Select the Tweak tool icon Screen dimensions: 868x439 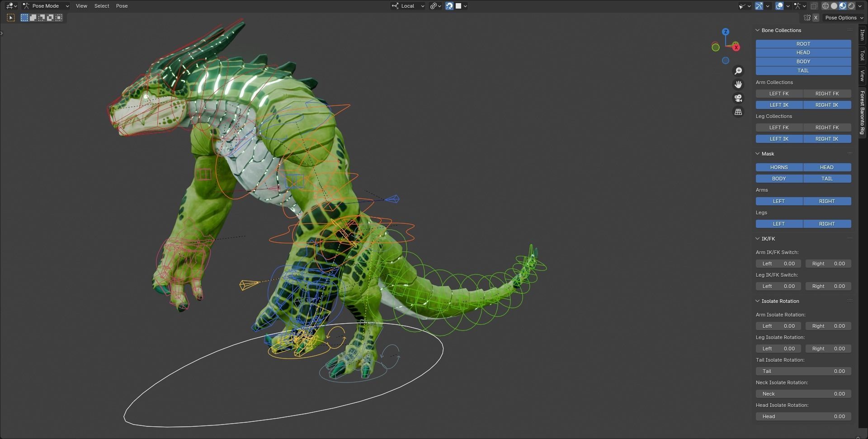pos(11,18)
